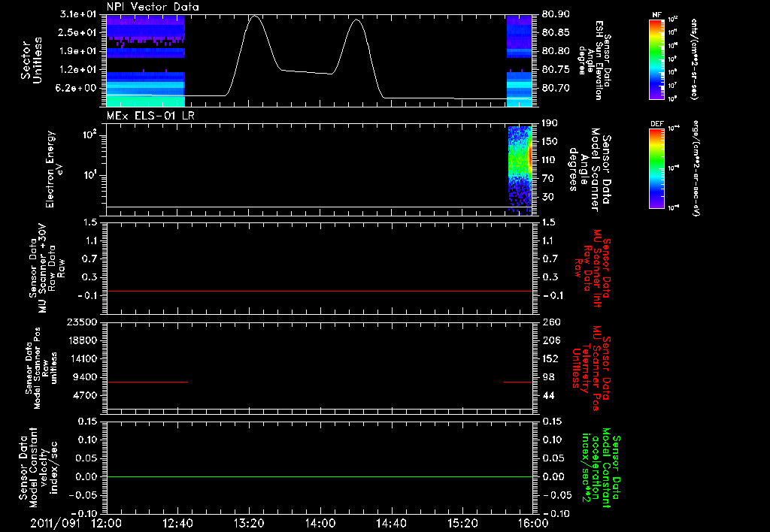The width and height of the screenshot is (770, 532).
Task: Click the "80.90" elevation tick value
Action: [x=556, y=14]
